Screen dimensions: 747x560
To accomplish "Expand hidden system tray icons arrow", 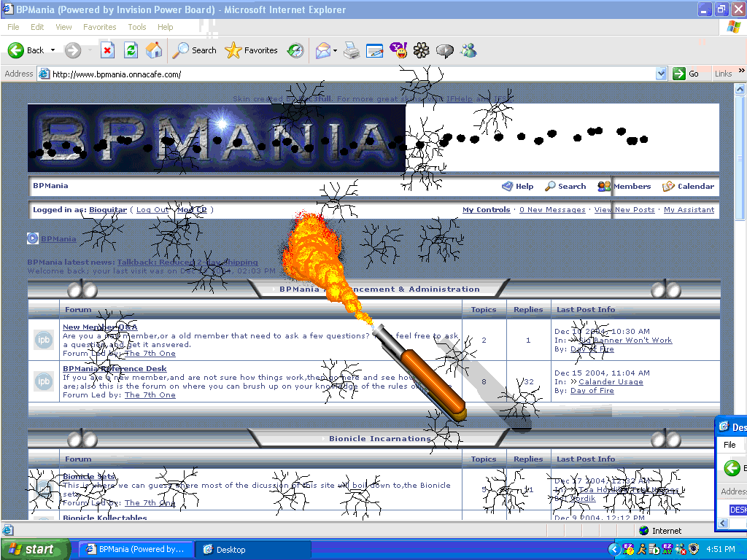I will tap(614, 550).
